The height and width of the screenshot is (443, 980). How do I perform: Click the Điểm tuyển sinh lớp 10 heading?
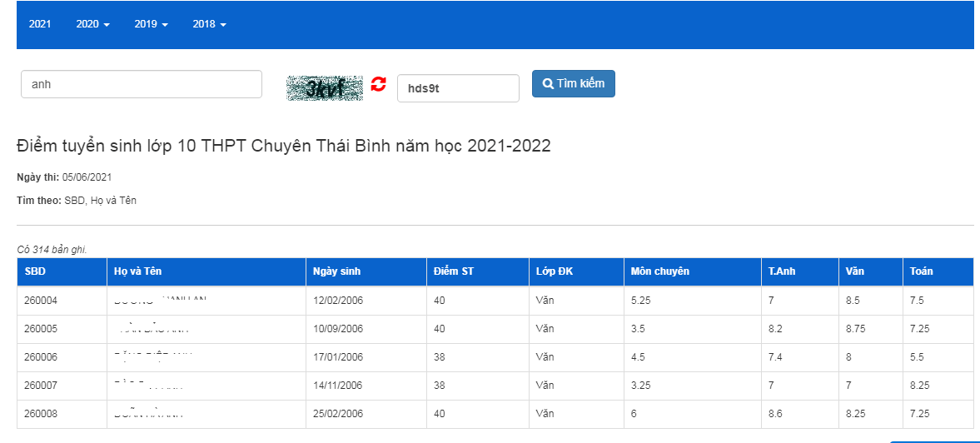[x=284, y=147]
